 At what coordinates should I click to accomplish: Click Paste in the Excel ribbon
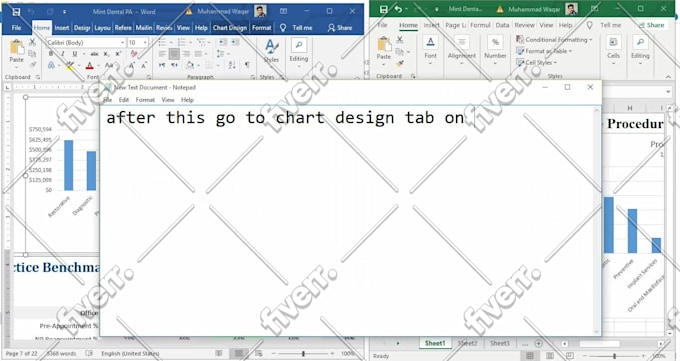tap(384, 50)
